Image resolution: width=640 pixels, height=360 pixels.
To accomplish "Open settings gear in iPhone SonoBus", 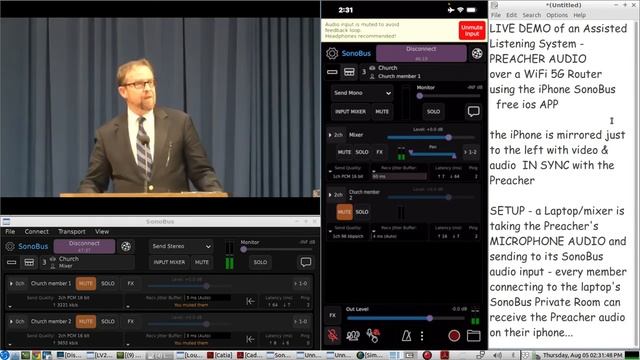I will (x=331, y=53).
